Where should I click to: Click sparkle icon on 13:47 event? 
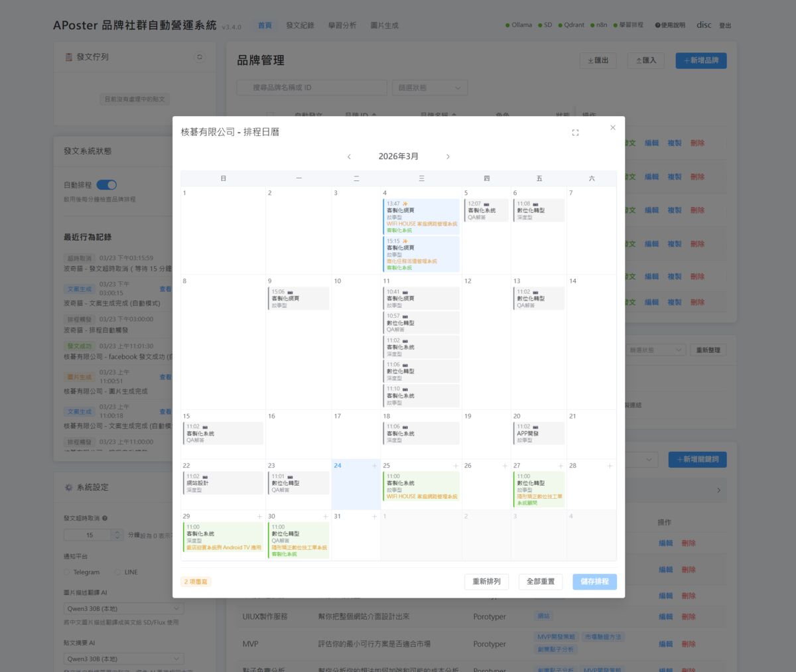point(405,204)
